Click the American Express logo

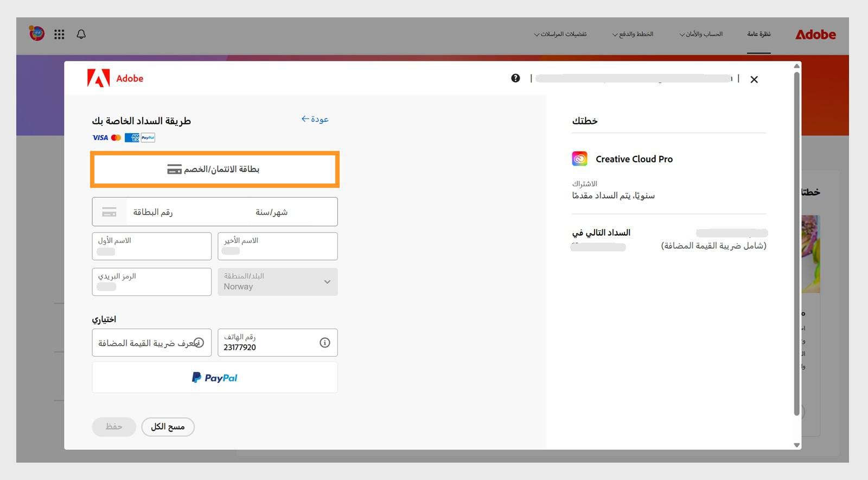132,137
